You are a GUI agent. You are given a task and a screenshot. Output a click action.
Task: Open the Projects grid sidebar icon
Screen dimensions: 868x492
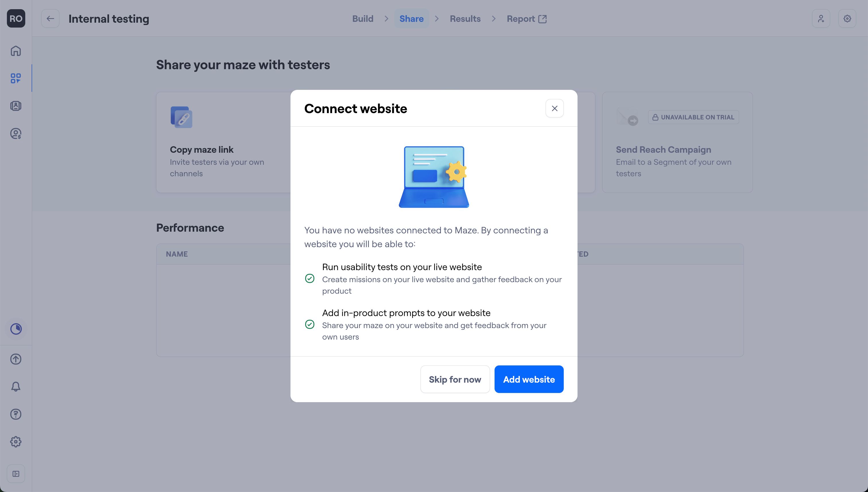(16, 78)
